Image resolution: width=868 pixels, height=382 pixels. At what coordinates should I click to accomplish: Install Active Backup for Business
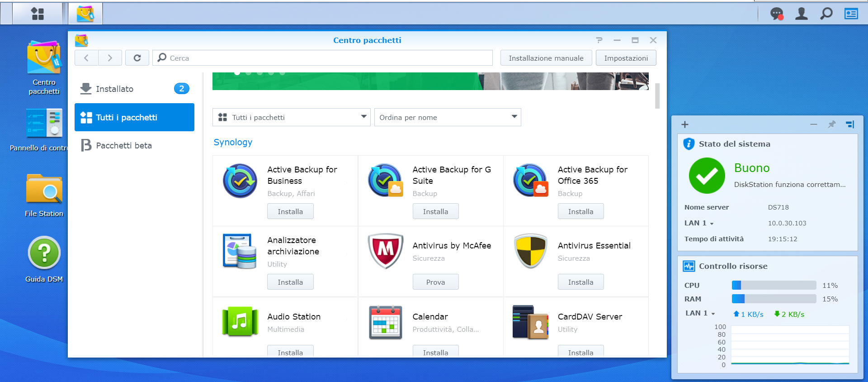[290, 211]
